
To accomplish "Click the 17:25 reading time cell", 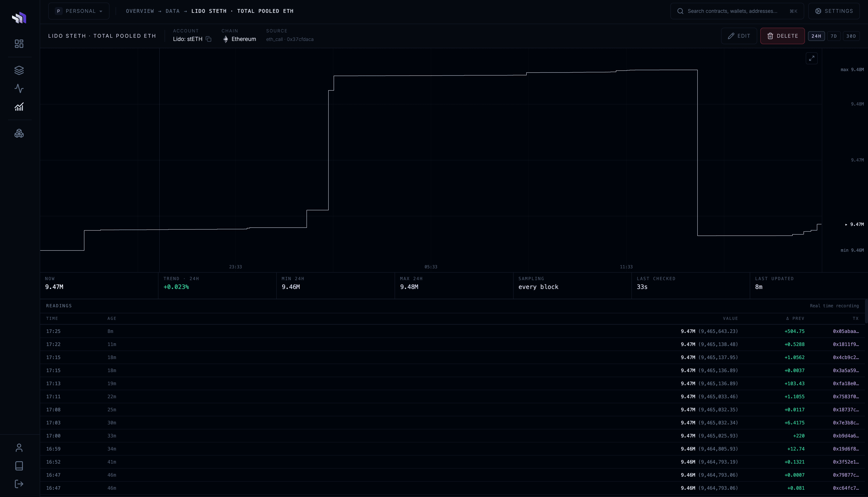I will pos(53,331).
